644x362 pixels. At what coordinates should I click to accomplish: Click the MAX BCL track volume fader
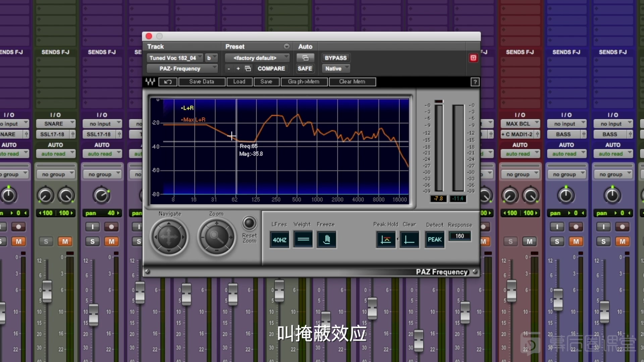click(x=512, y=291)
